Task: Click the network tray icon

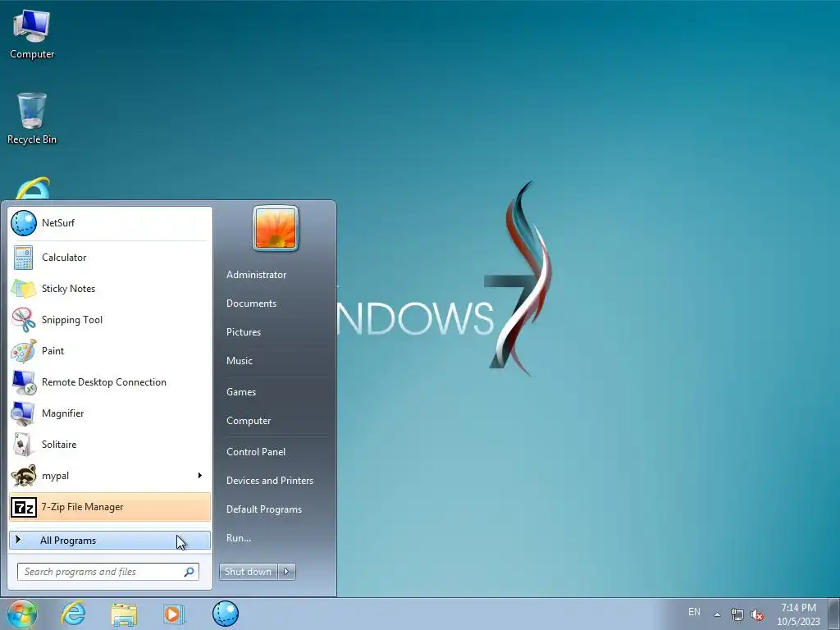Action: click(737, 615)
